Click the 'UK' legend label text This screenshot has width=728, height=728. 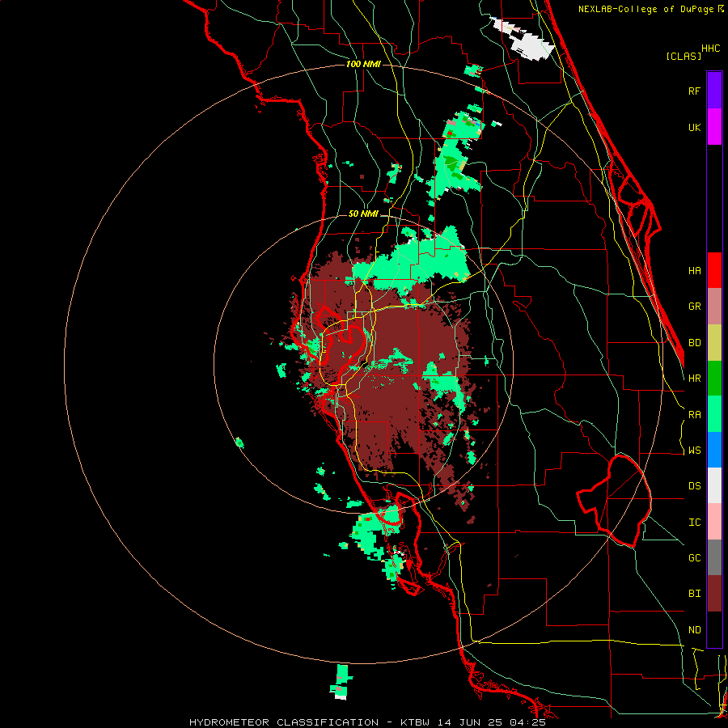tap(694, 127)
